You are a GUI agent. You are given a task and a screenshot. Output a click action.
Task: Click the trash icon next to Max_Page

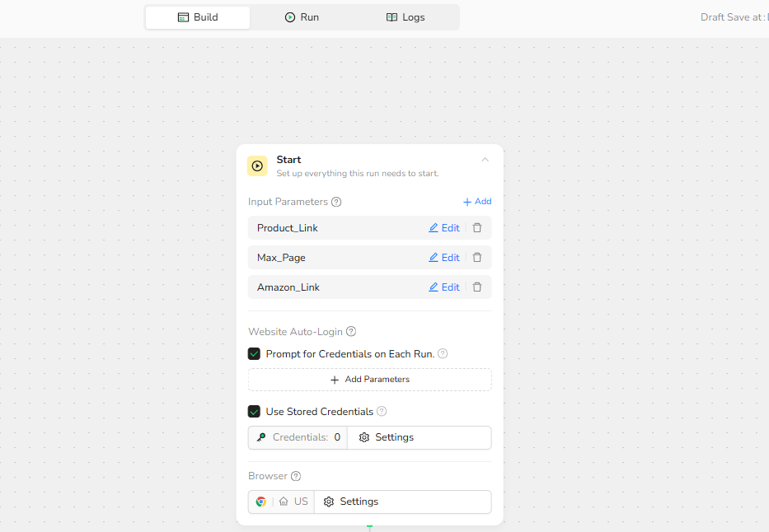[476, 258]
